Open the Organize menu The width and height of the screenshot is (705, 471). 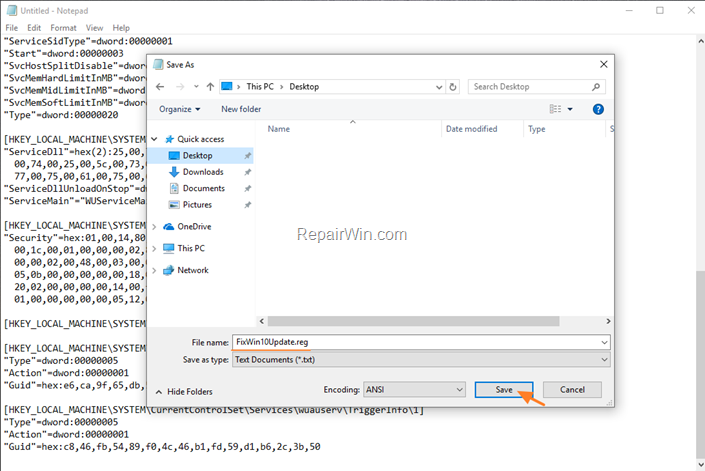tap(179, 109)
